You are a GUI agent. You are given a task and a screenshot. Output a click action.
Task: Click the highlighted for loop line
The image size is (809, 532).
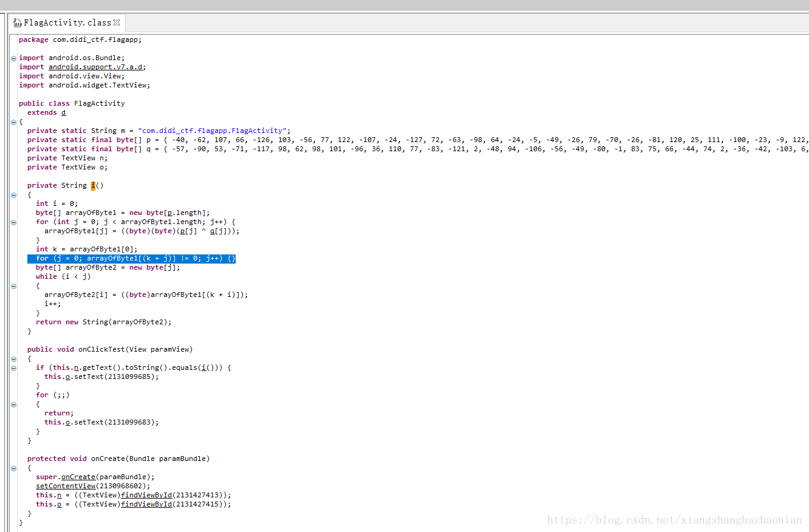pos(131,257)
